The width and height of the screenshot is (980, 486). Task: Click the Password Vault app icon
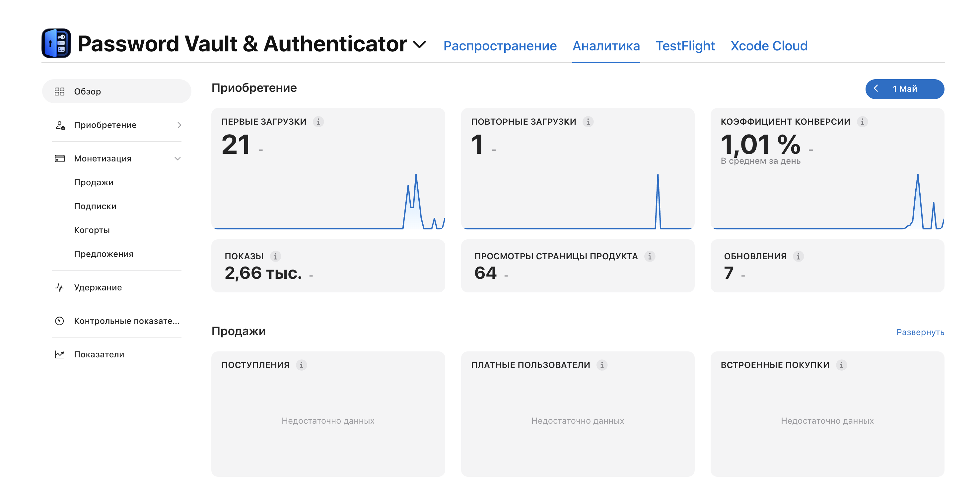(56, 43)
